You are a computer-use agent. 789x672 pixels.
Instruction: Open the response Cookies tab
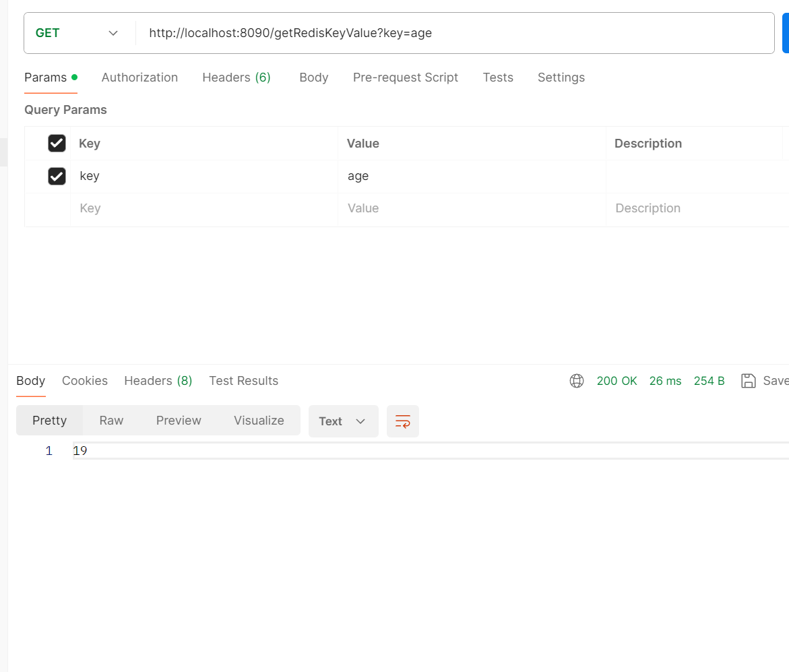pos(84,381)
